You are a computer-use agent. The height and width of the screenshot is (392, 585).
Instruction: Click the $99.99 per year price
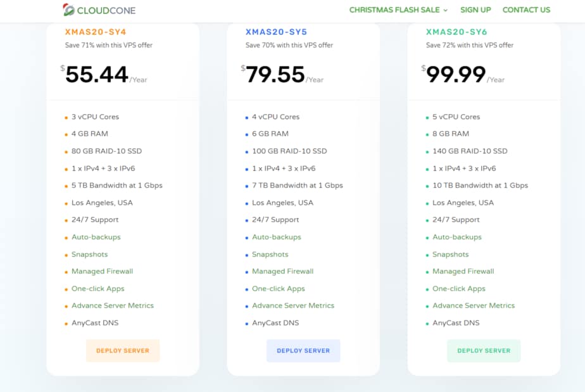point(456,75)
